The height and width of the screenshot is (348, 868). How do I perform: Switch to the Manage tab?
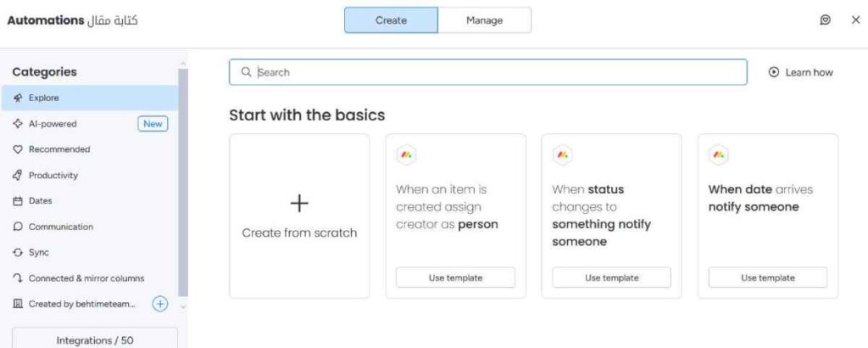[484, 20]
